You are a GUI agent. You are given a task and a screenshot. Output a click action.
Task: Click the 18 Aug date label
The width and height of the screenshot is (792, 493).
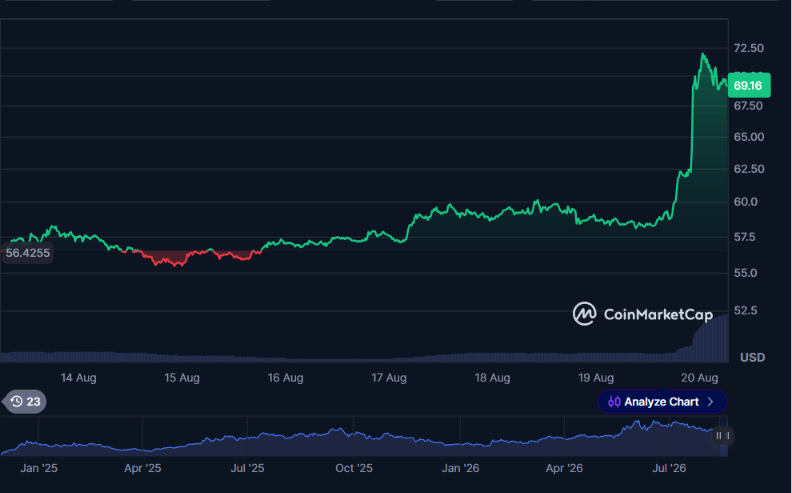pos(492,378)
